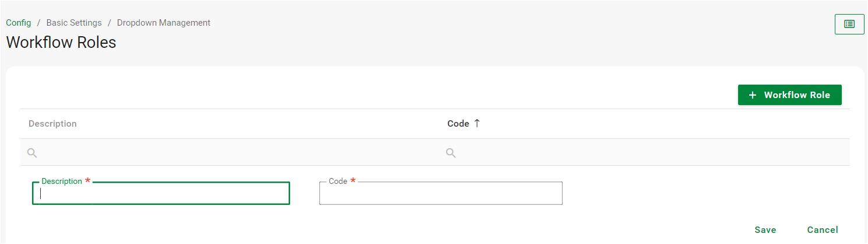Open the Basic Settings breadcrumb

coord(74,23)
